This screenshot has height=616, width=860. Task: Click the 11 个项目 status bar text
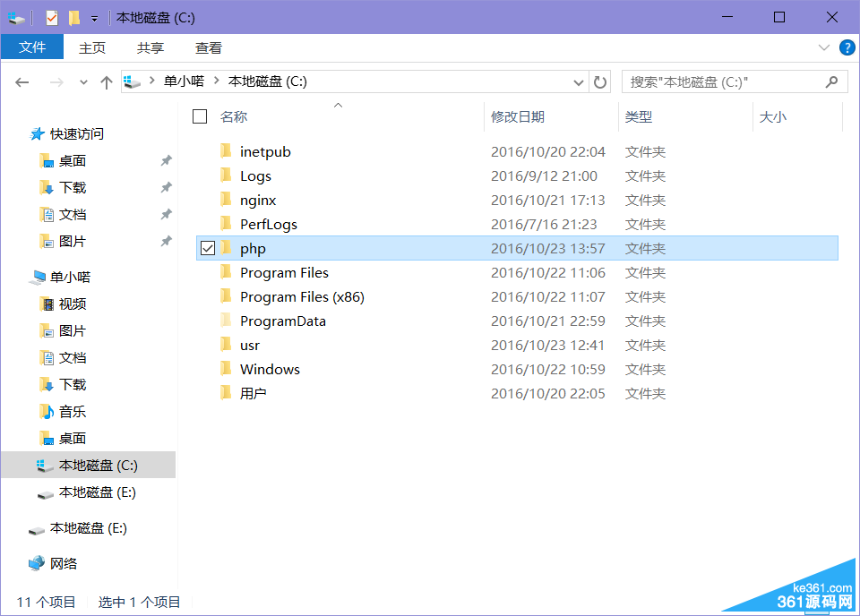coord(46,602)
